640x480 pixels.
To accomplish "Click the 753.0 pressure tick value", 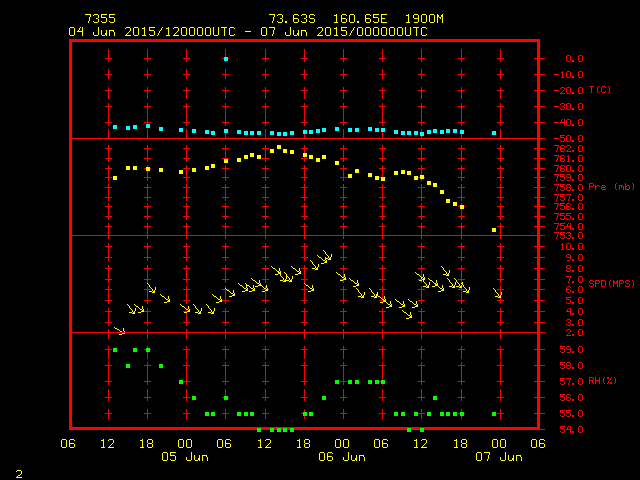I will pyautogui.click(x=569, y=236).
